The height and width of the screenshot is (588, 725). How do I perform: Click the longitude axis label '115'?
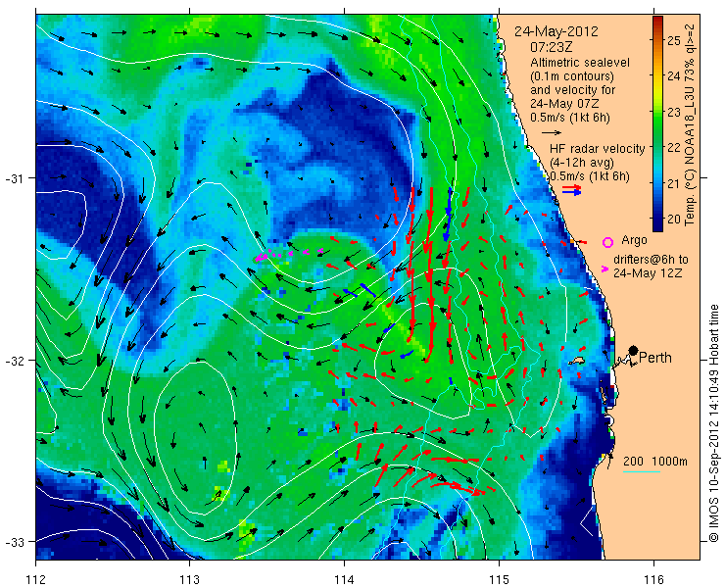coord(499,579)
